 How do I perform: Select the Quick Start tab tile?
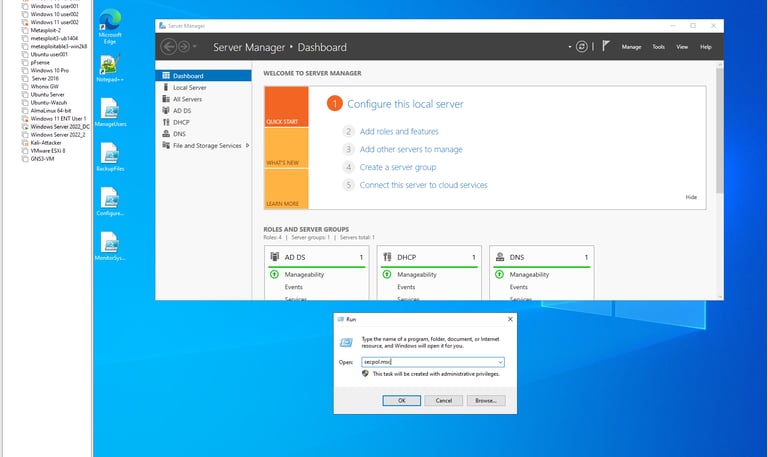coord(286,107)
